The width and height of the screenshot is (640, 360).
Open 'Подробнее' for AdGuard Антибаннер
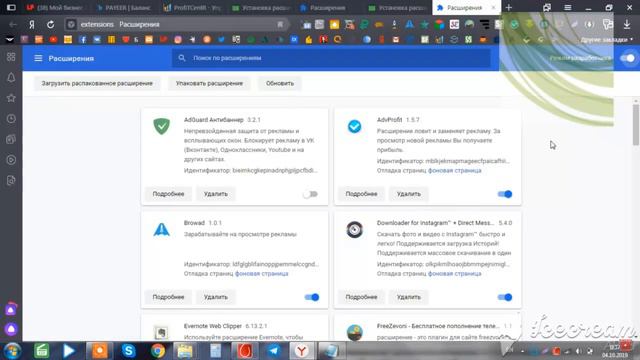coord(169,194)
